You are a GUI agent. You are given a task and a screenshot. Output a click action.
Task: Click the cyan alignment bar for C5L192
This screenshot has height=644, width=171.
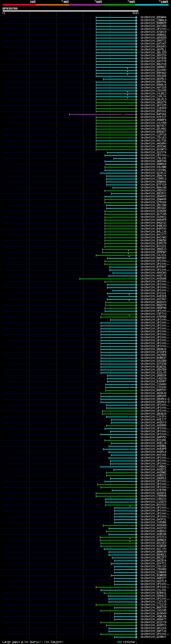coord(125,158)
